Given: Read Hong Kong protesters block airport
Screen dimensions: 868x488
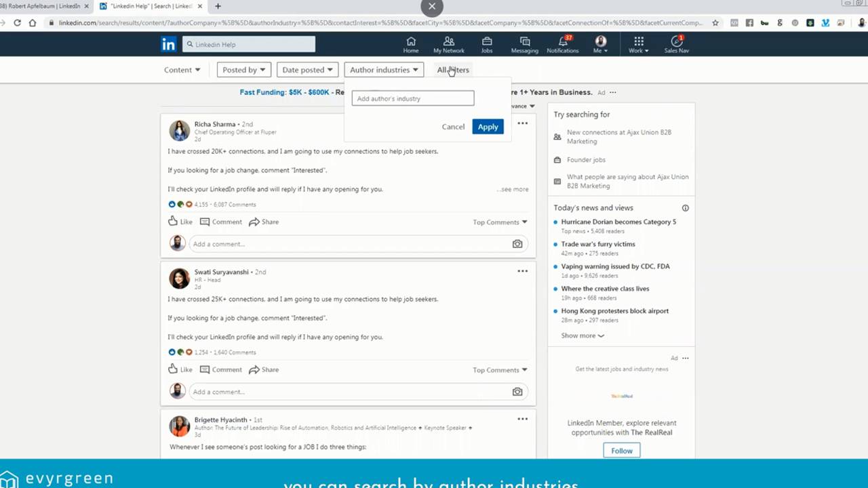Looking at the screenshot, I should click(x=614, y=311).
